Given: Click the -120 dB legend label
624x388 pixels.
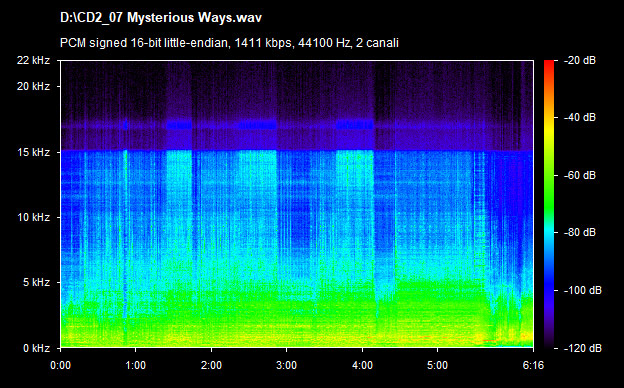Looking at the screenshot, I should [583, 348].
